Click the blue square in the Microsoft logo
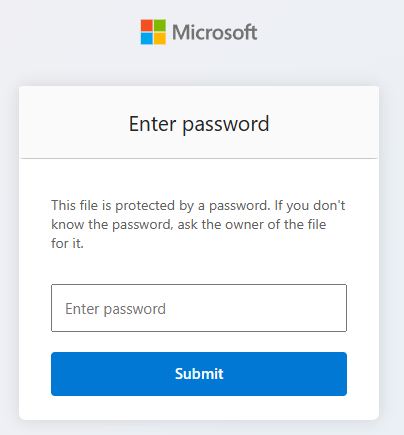Viewport: 404px width, 435px height. pyautogui.click(x=147, y=39)
